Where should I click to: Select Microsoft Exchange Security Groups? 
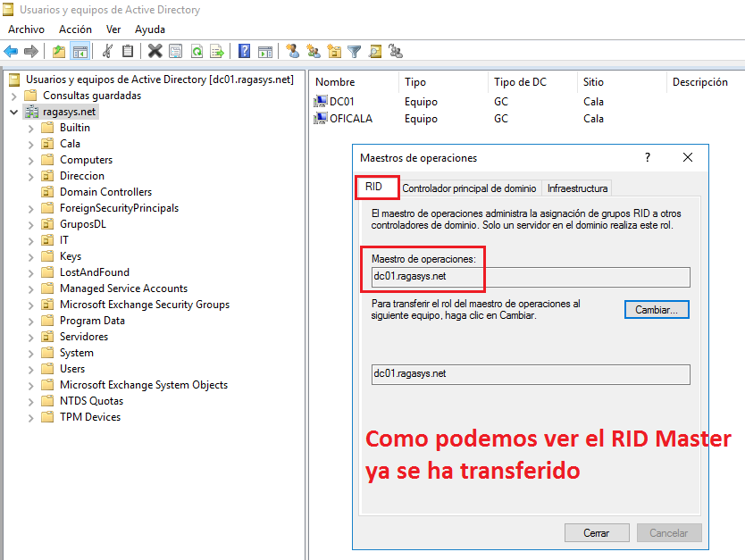pyautogui.click(x=145, y=305)
